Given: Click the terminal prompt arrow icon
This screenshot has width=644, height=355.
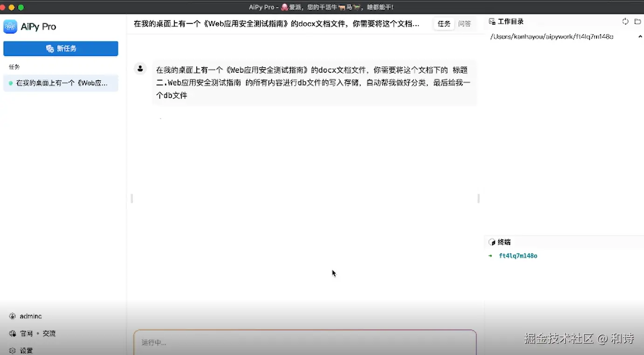Looking at the screenshot, I should pyautogui.click(x=490, y=256).
